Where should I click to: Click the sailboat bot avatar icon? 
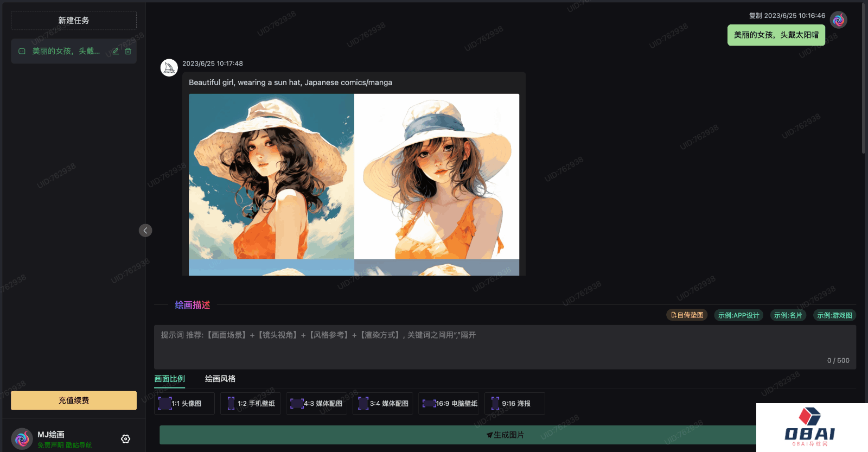click(x=169, y=68)
